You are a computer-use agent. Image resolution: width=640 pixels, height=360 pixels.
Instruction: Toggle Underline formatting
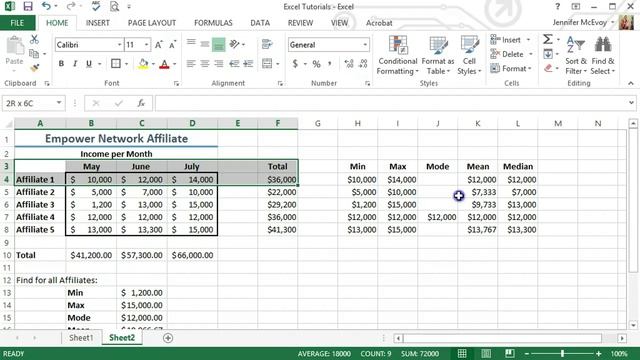pyautogui.click(x=89, y=64)
